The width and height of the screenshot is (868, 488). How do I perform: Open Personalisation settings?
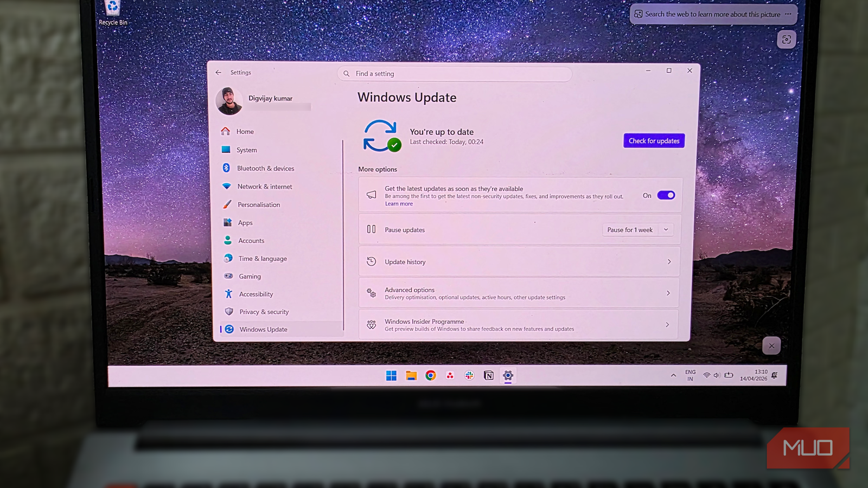tap(259, 204)
